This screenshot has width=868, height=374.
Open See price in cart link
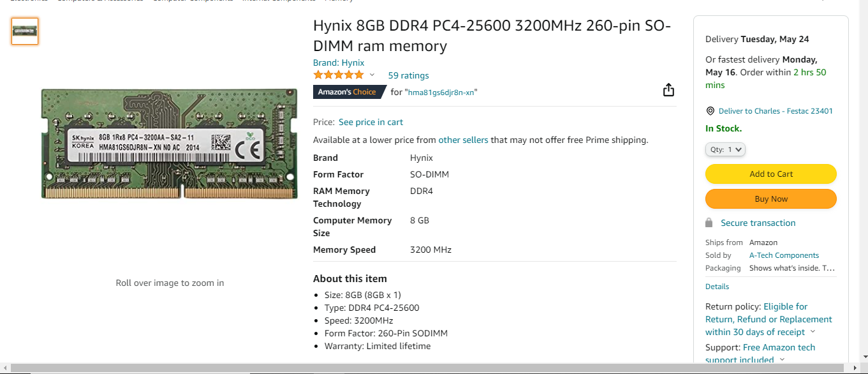pyautogui.click(x=371, y=122)
